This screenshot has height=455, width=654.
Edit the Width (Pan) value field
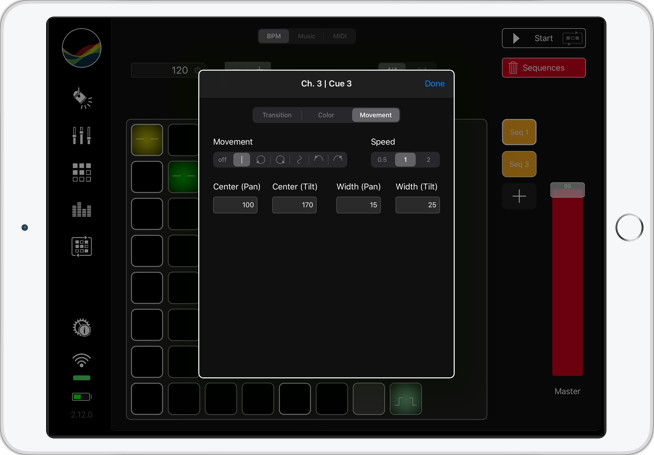click(358, 205)
